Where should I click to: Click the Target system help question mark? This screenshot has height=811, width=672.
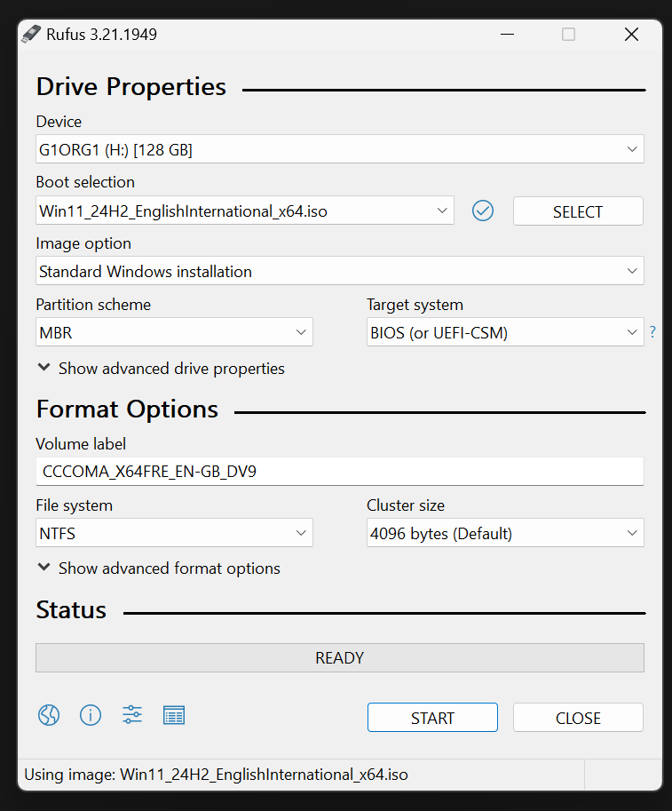652,332
